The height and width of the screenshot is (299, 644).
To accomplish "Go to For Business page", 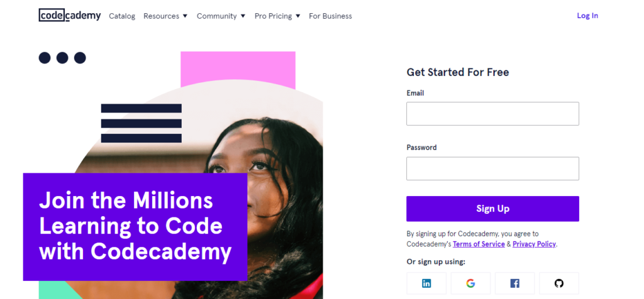I will (330, 16).
